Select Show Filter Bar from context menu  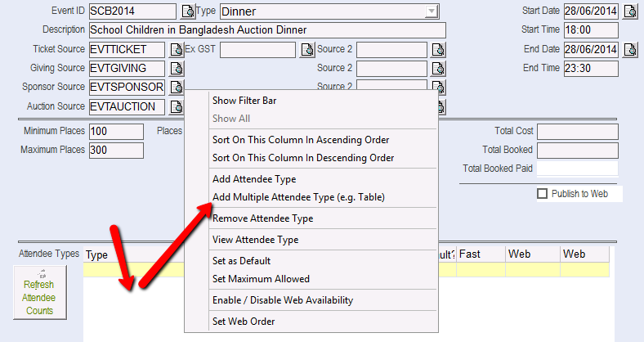click(x=244, y=101)
